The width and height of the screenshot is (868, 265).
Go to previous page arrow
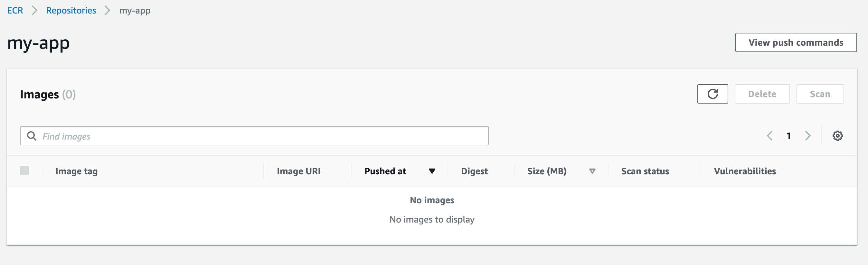point(769,136)
